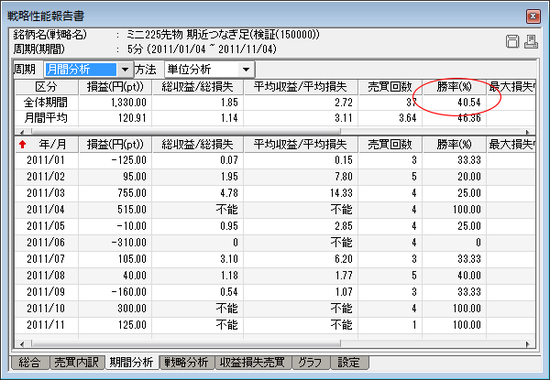Open the 収益損失売買 tab

pos(253,362)
